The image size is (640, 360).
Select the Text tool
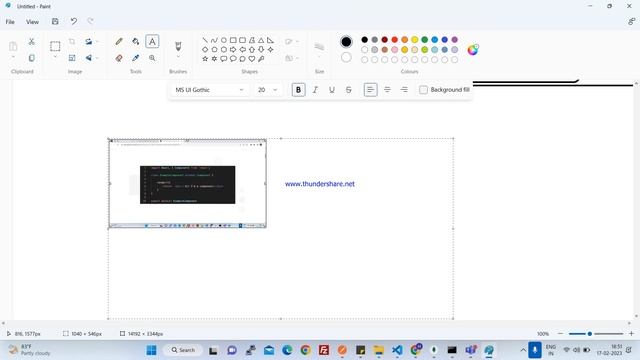click(x=152, y=41)
